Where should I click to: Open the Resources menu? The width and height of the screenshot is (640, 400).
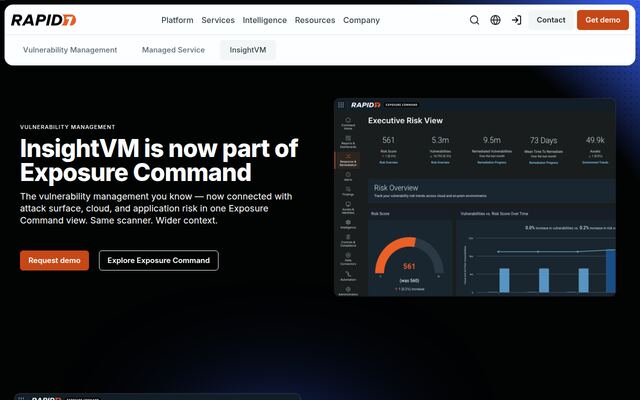(x=315, y=20)
